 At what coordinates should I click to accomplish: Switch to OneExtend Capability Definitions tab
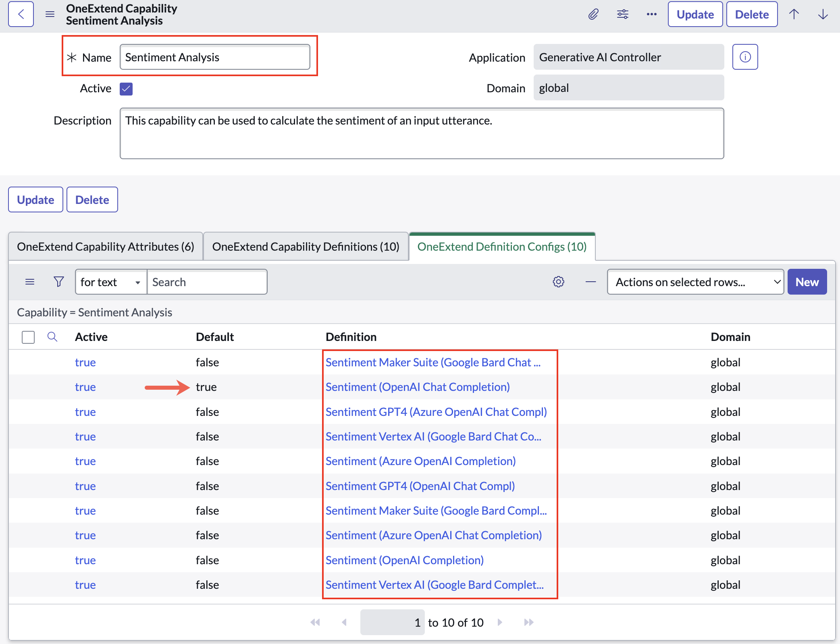click(306, 246)
